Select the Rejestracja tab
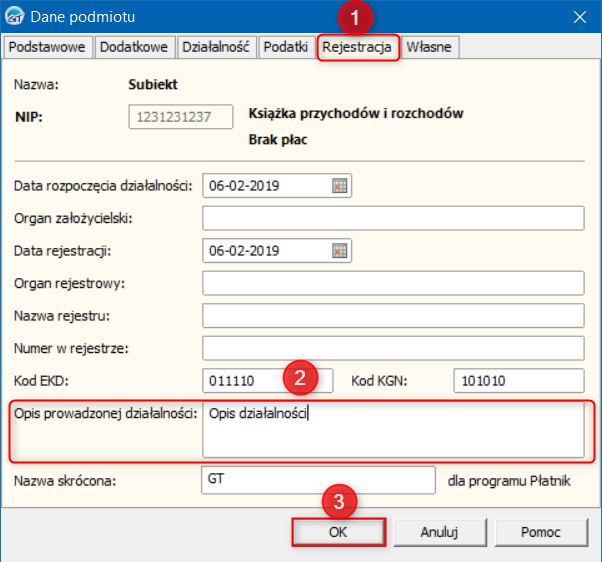 click(x=357, y=47)
